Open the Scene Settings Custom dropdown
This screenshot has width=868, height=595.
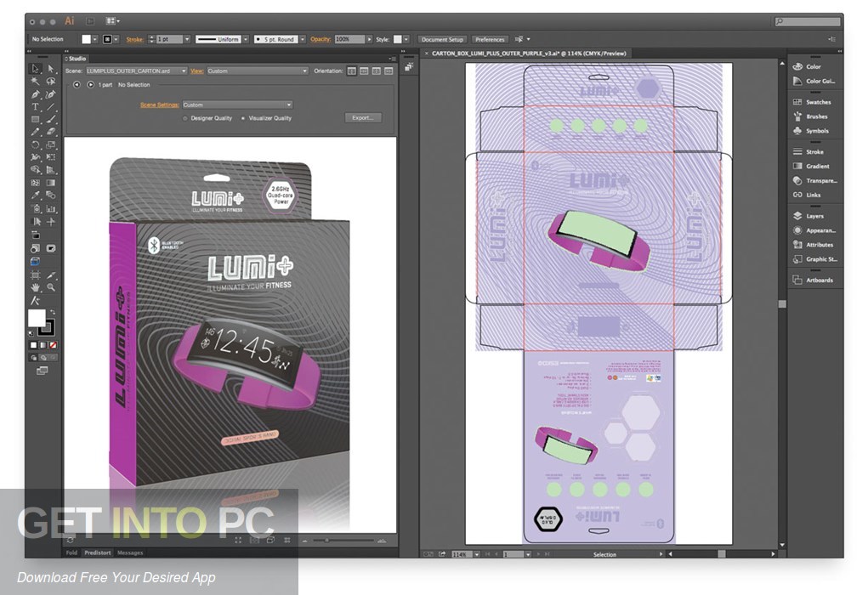[237, 104]
